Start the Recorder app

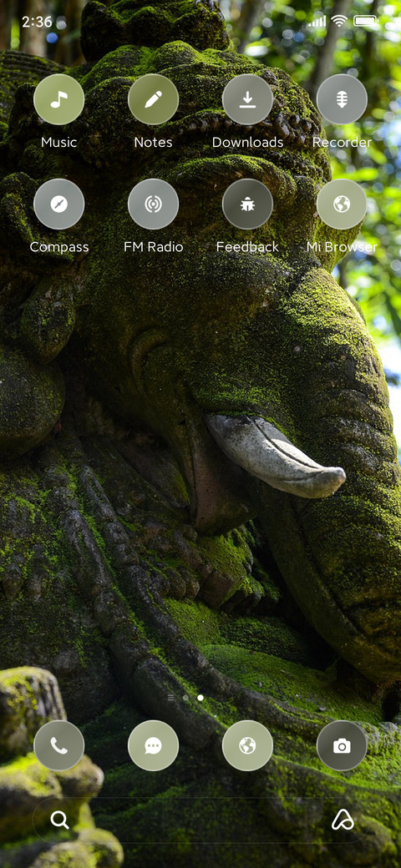(x=342, y=99)
